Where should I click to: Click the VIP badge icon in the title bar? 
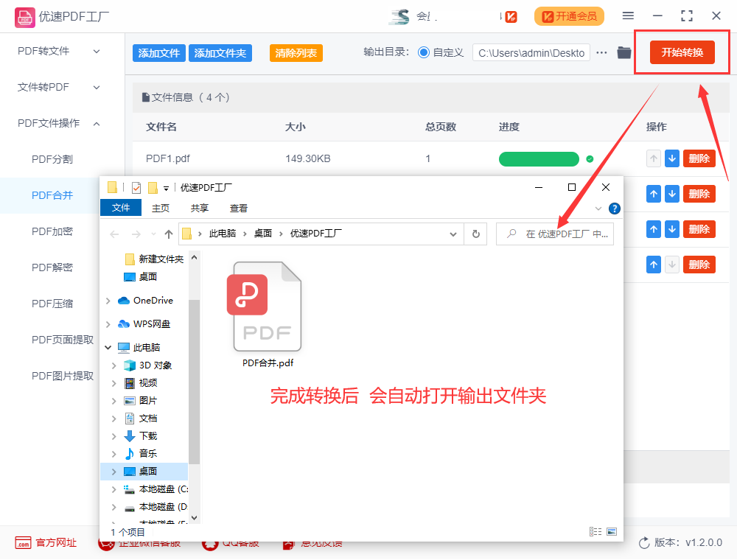coord(511,17)
